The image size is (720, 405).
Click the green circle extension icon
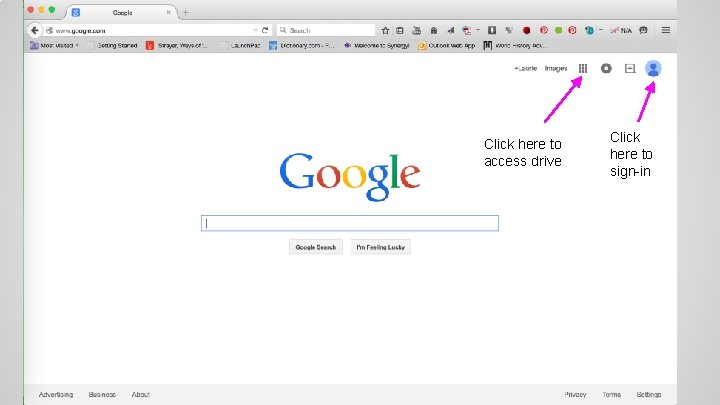coord(558,30)
